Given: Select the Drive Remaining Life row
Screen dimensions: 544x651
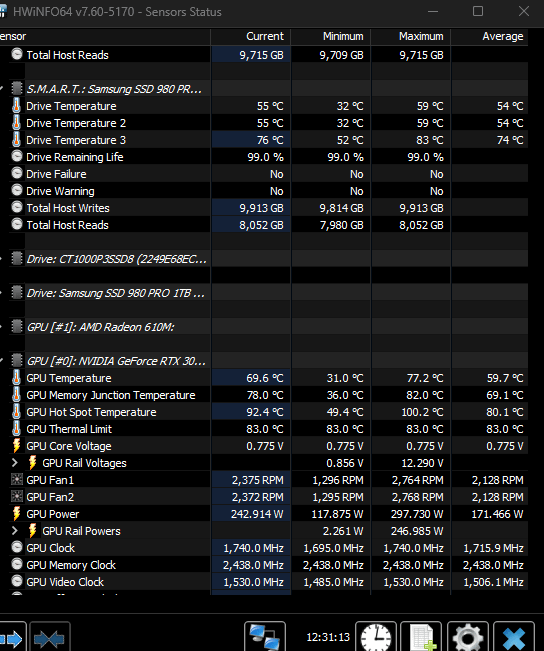Looking at the screenshot, I should coord(264,157).
